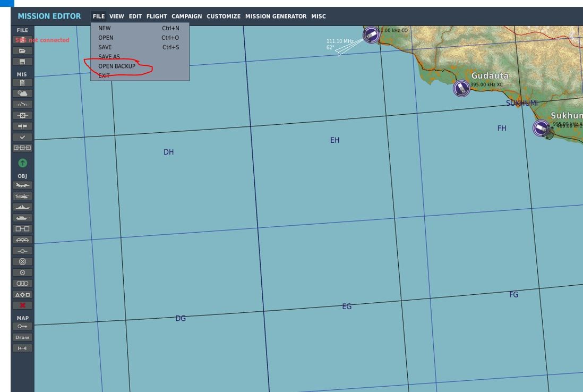The width and height of the screenshot is (583, 392).
Task: Click the save floppy disk icon in sidebar
Action: 22,62
